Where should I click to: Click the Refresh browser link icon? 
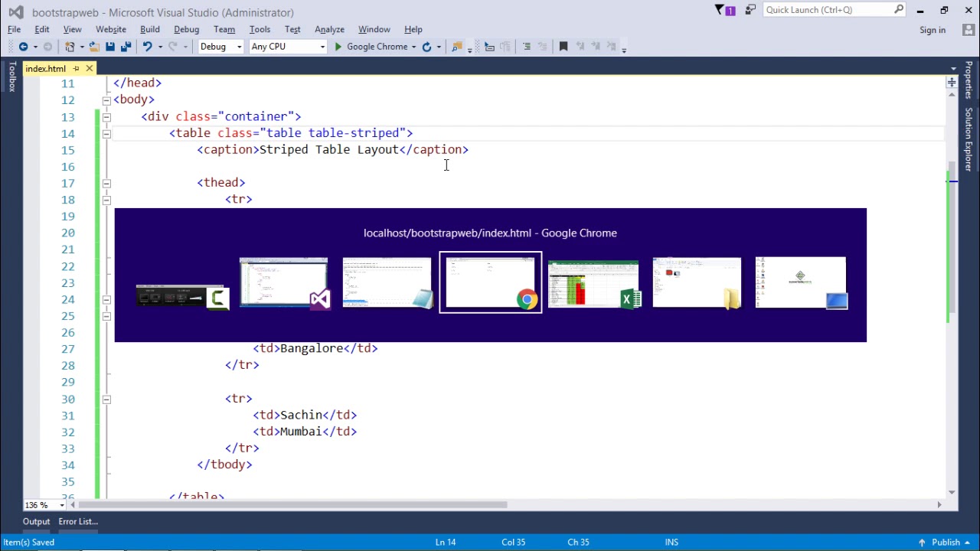pos(427,47)
